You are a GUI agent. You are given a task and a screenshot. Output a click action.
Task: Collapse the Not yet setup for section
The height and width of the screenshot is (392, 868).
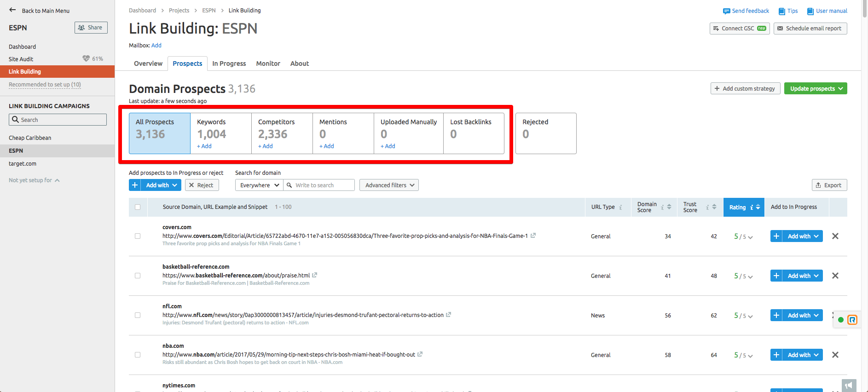coord(34,180)
